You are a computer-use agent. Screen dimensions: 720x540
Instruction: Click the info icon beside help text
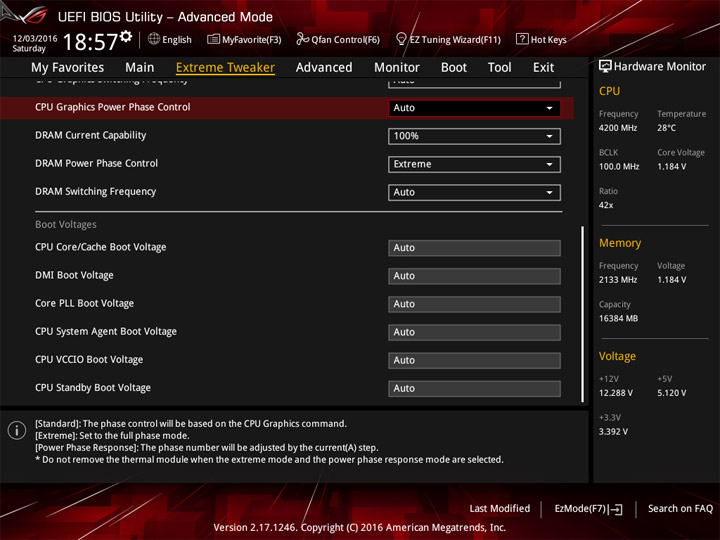pos(17,430)
